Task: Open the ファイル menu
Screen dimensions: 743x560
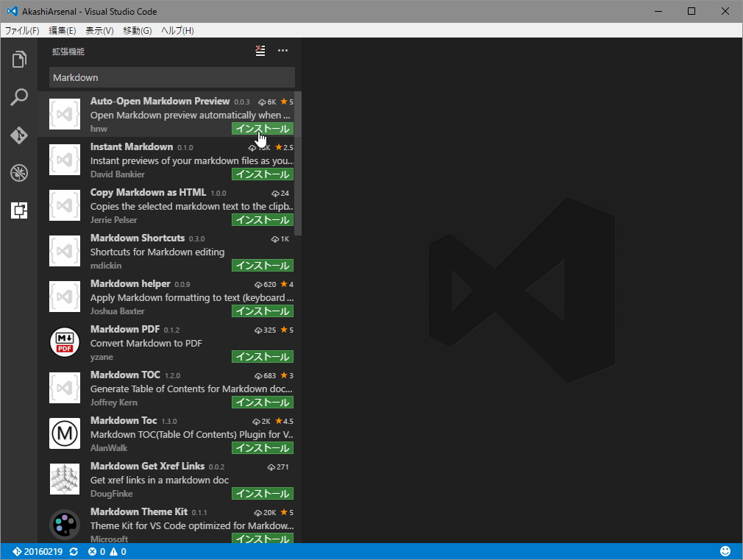Action: point(21,30)
